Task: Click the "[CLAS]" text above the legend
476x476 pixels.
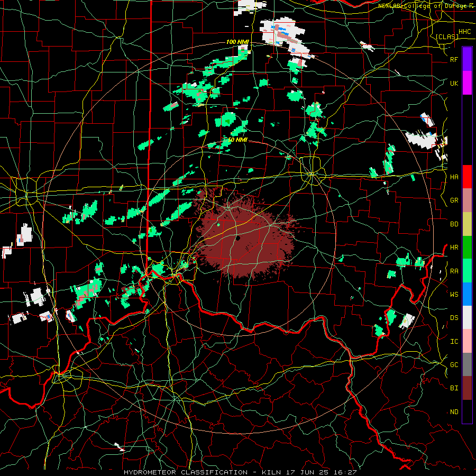Action: point(447,36)
